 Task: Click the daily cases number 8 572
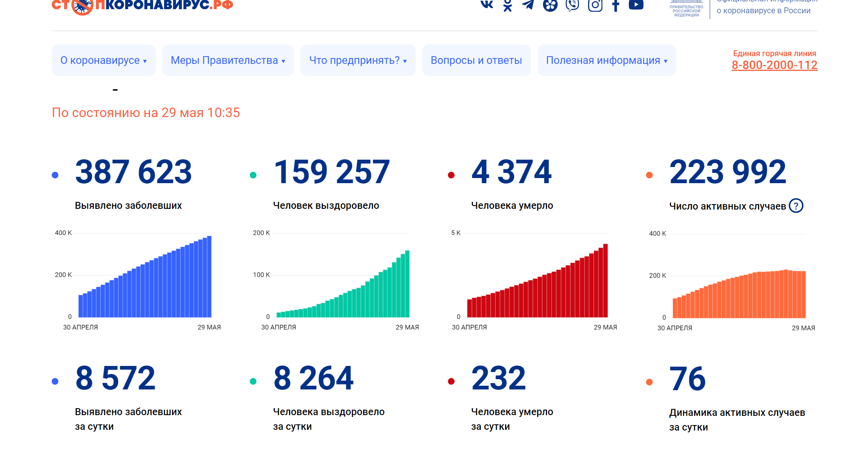(x=116, y=378)
